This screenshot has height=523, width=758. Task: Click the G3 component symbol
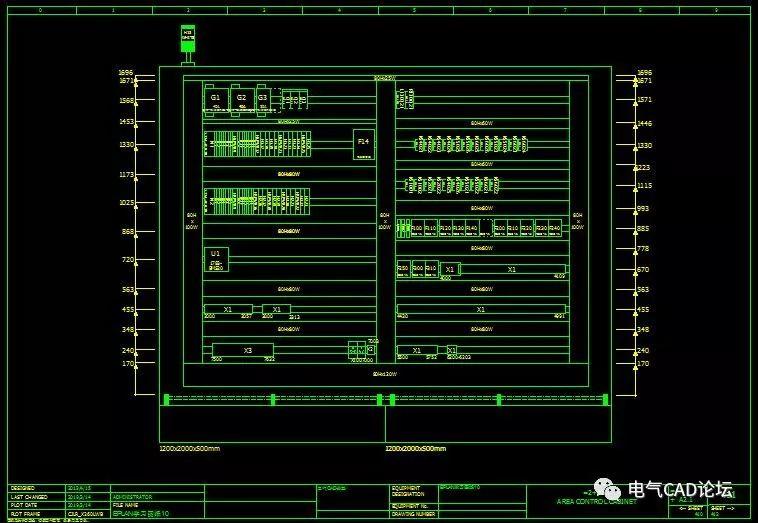[x=263, y=99]
